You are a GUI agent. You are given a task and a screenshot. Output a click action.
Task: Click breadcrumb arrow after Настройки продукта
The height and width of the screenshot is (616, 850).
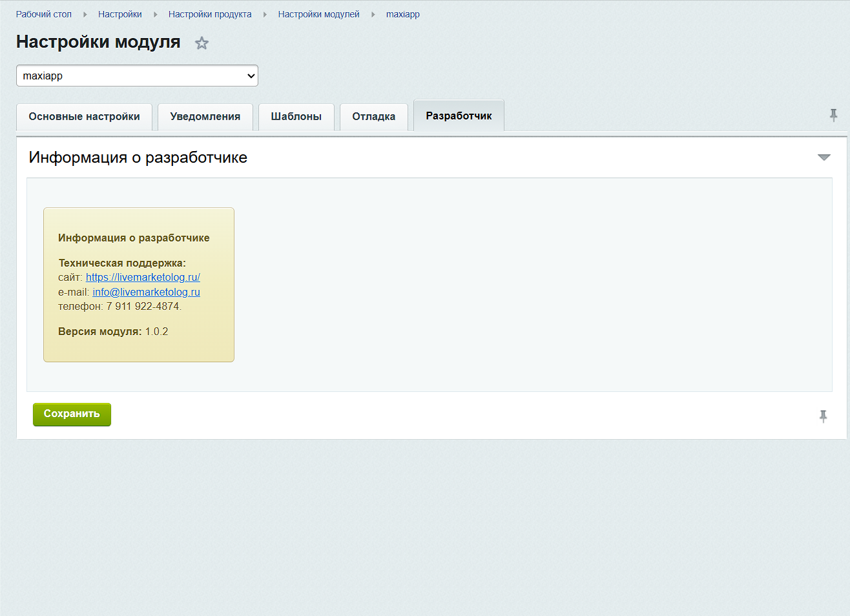(x=265, y=14)
